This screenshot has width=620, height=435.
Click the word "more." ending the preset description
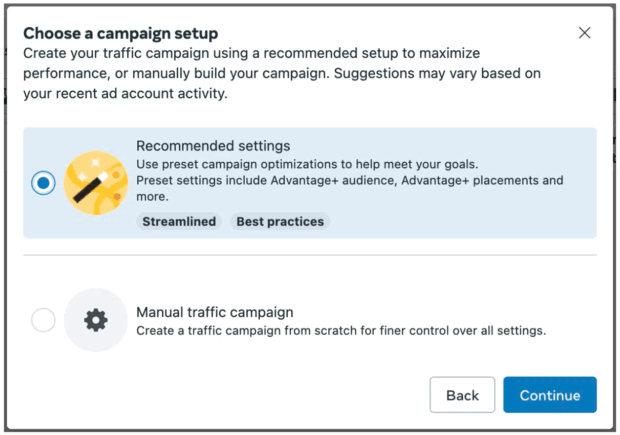152,197
